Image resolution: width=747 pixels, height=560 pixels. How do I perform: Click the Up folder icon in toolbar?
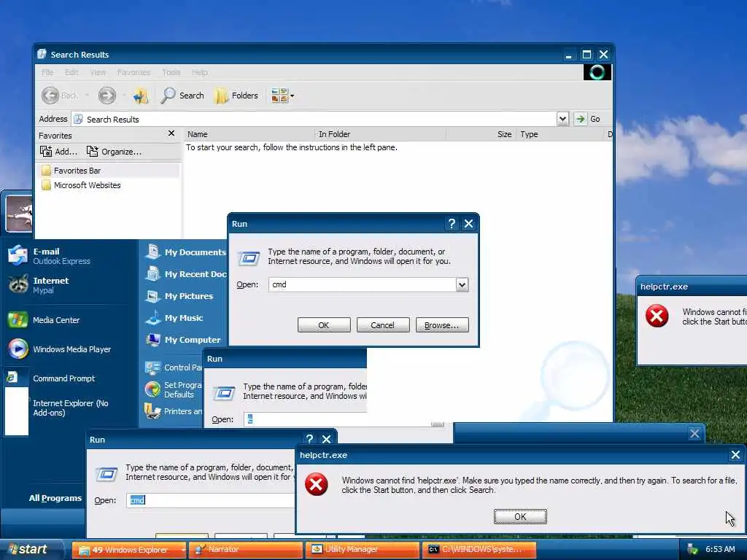pos(141,96)
